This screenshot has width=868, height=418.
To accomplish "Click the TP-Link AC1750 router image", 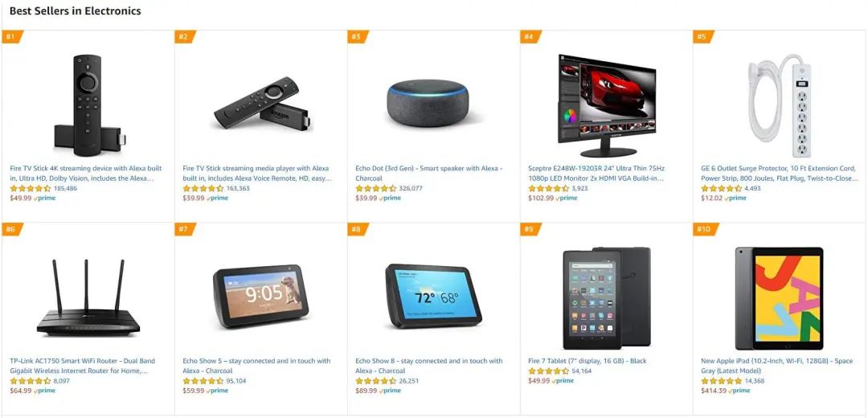I will tap(88, 298).
